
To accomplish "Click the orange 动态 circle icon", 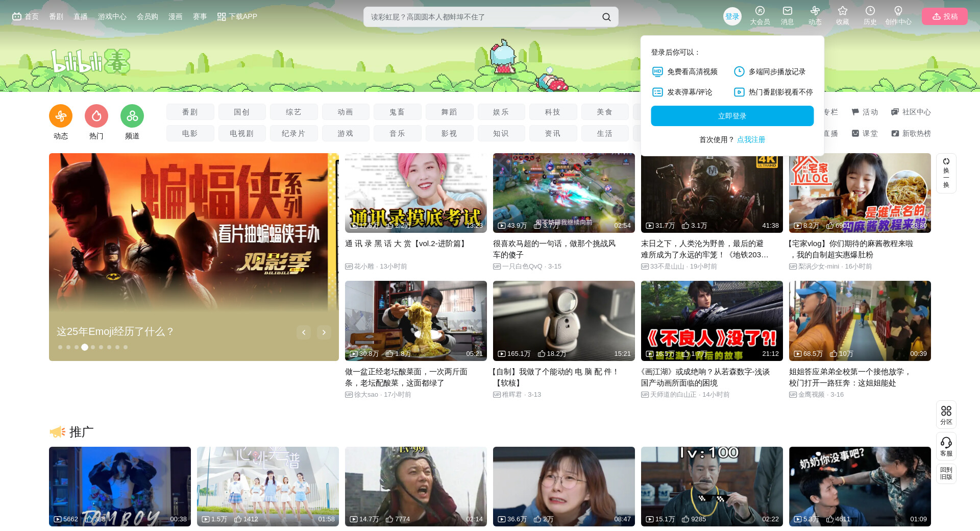I will [x=61, y=116].
